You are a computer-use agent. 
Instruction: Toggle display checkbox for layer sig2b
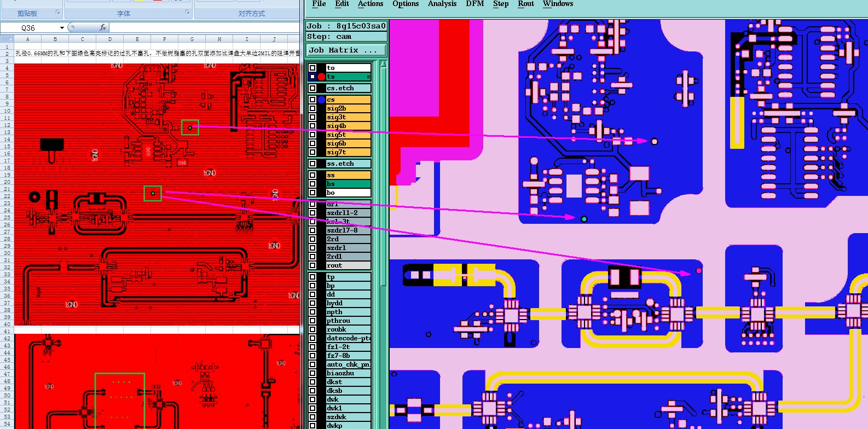coord(313,108)
